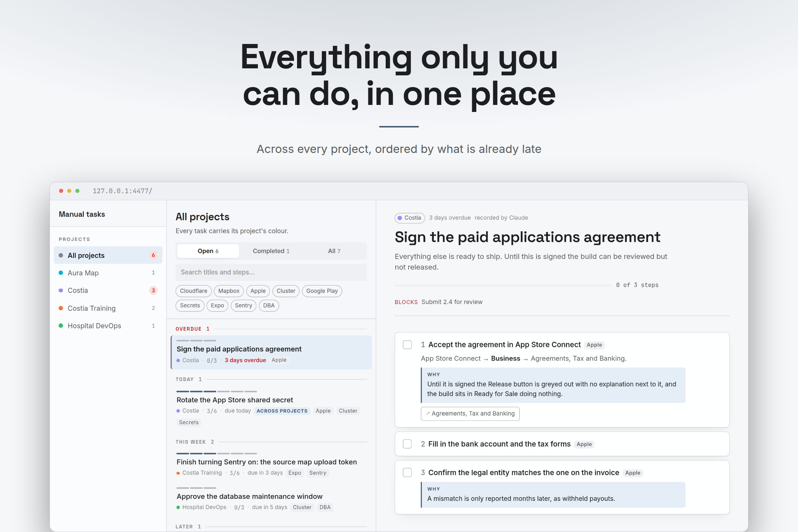
Task: Check step 3 Confirm legal entity checkbox
Action: point(407,473)
